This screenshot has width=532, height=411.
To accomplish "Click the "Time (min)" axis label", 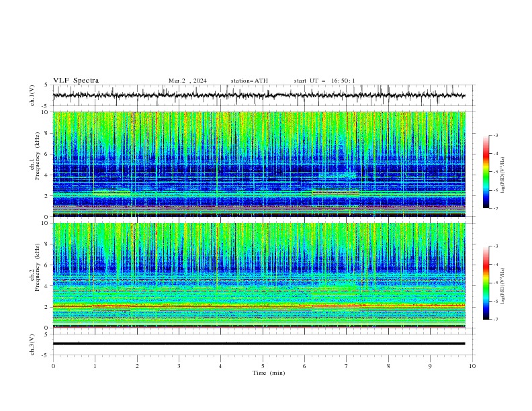I will pyautogui.click(x=269, y=373).
